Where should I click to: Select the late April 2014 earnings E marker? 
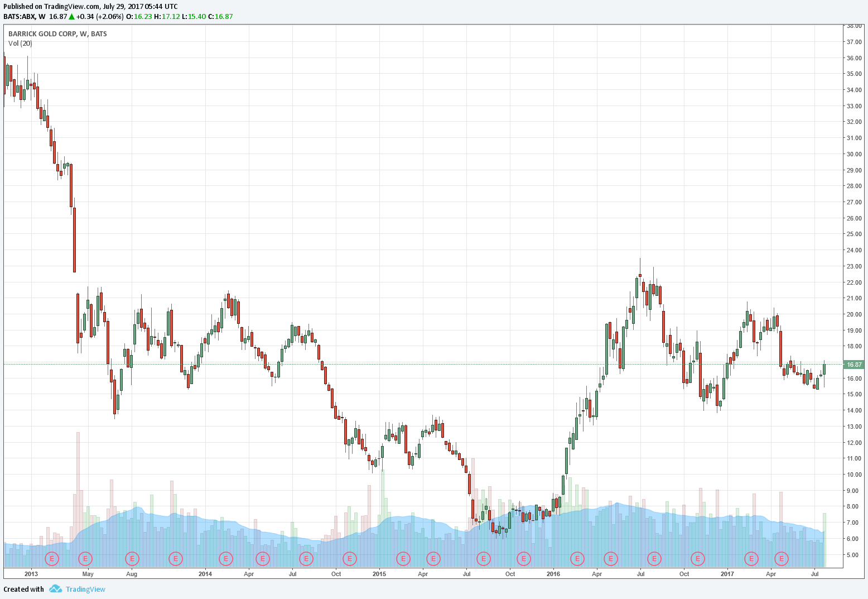(x=263, y=558)
